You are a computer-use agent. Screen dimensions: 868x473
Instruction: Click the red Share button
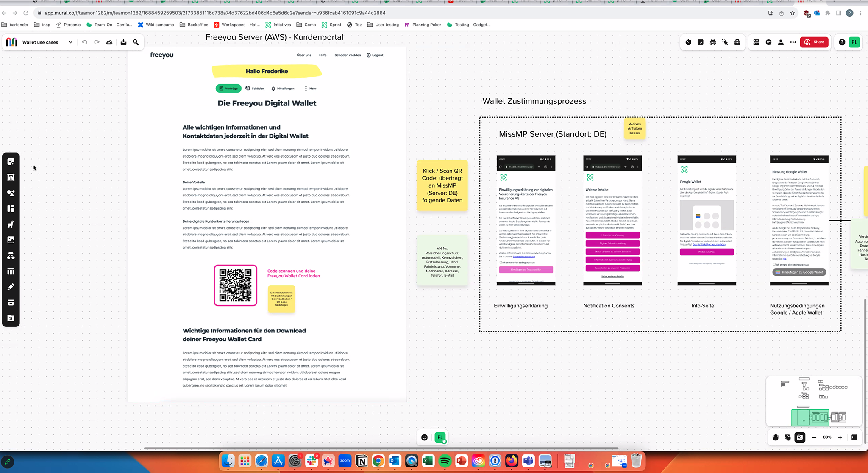(814, 42)
